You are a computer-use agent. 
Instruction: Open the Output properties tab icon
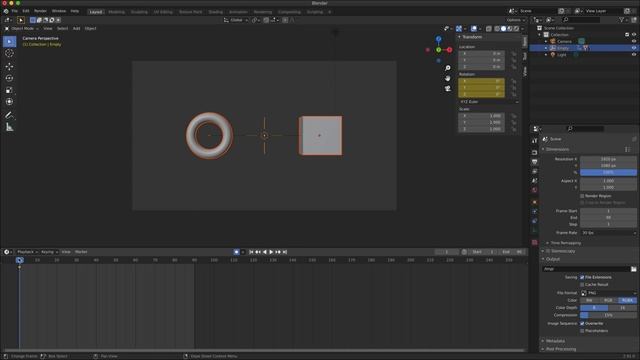point(535,162)
